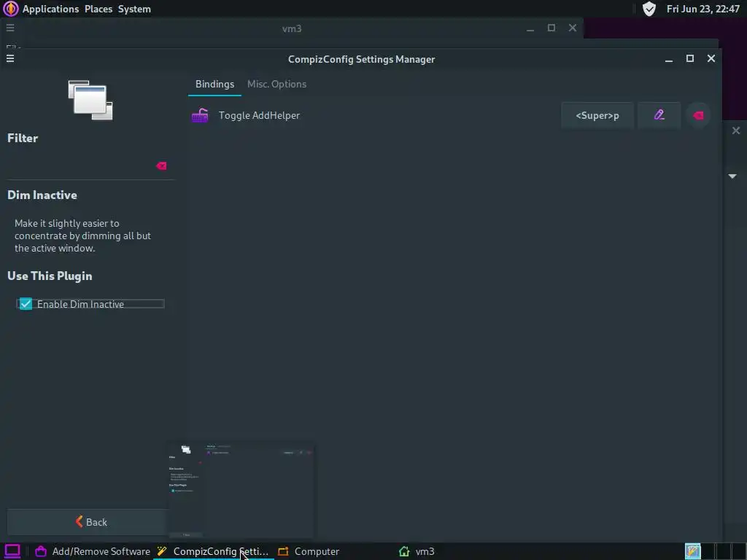
Task: Close the vm3 background window
Action: [573, 28]
